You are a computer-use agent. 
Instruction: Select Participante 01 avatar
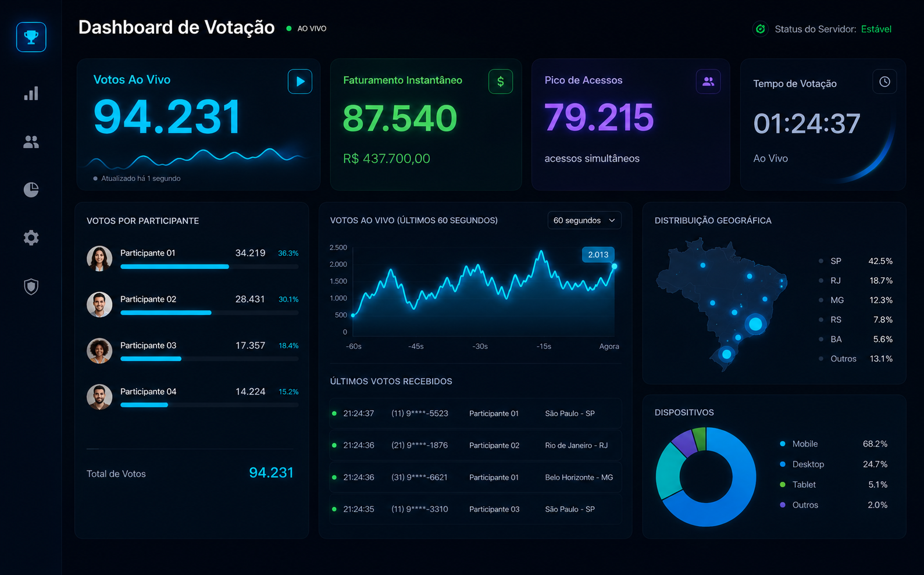tap(99, 258)
